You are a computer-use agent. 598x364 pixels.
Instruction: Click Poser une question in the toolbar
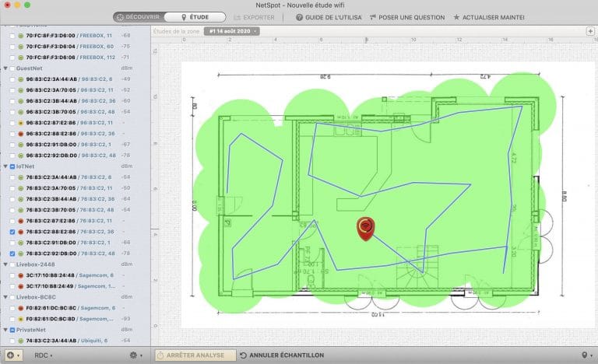[x=407, y=17]
